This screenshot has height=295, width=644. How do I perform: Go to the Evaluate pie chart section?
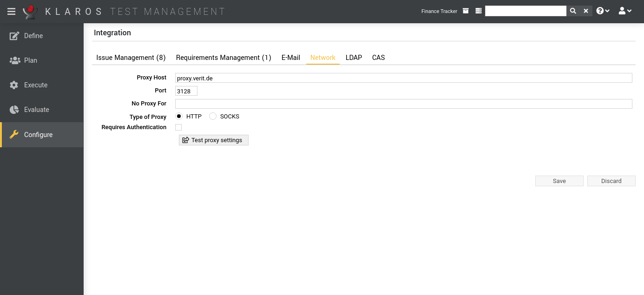36,110
